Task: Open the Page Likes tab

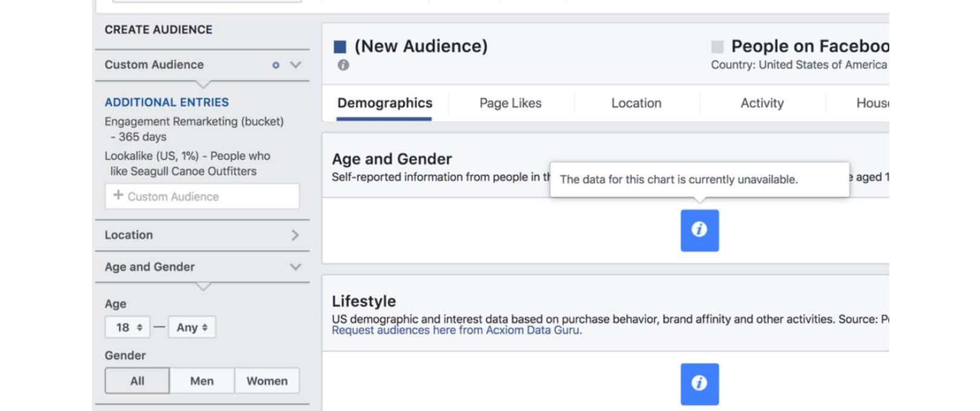Action: coord(511,103)
